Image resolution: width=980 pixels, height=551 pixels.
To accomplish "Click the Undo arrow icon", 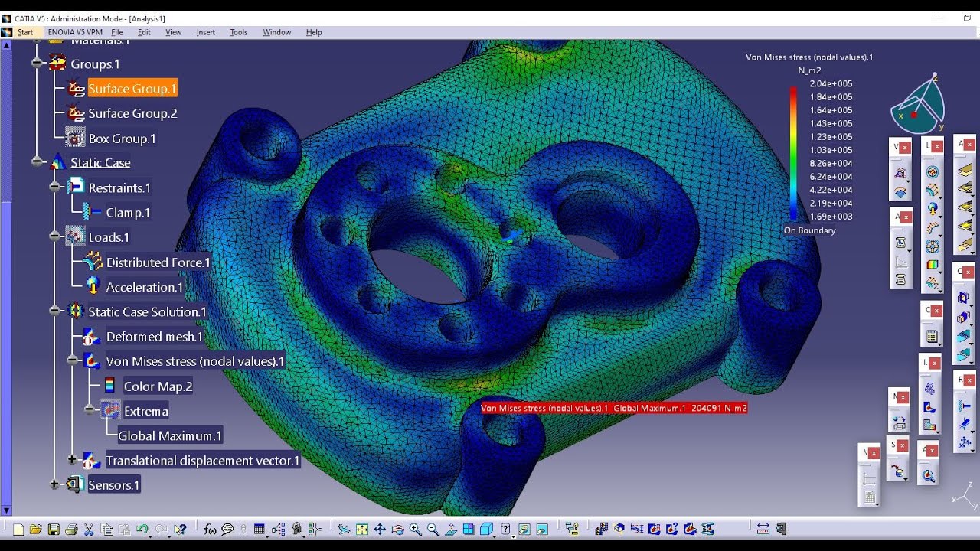I will [142, 529].
